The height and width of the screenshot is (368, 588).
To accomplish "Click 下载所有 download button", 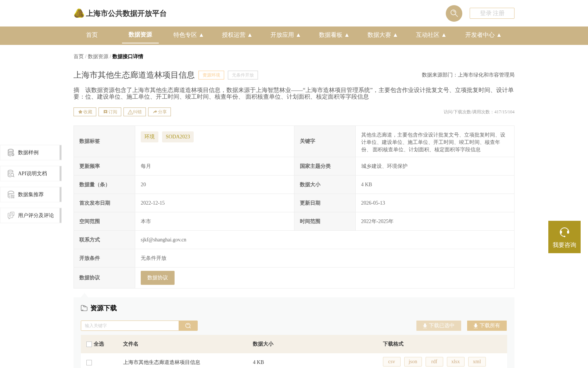I will tap(487, 326).
